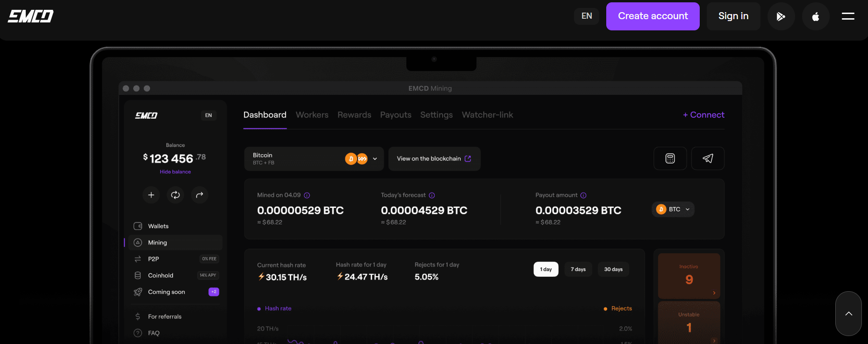Click the EMCD logo in the site header
This screenshot has height=344, width=868.
pos(30,16)
